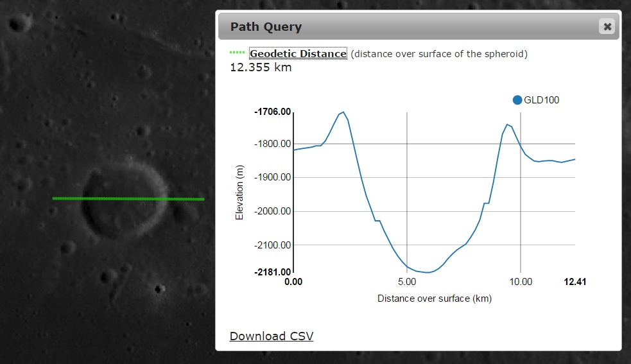The image size is (631, 364).
Task: Click the 5.00 x-axis tick label
Action: [407, 282]
